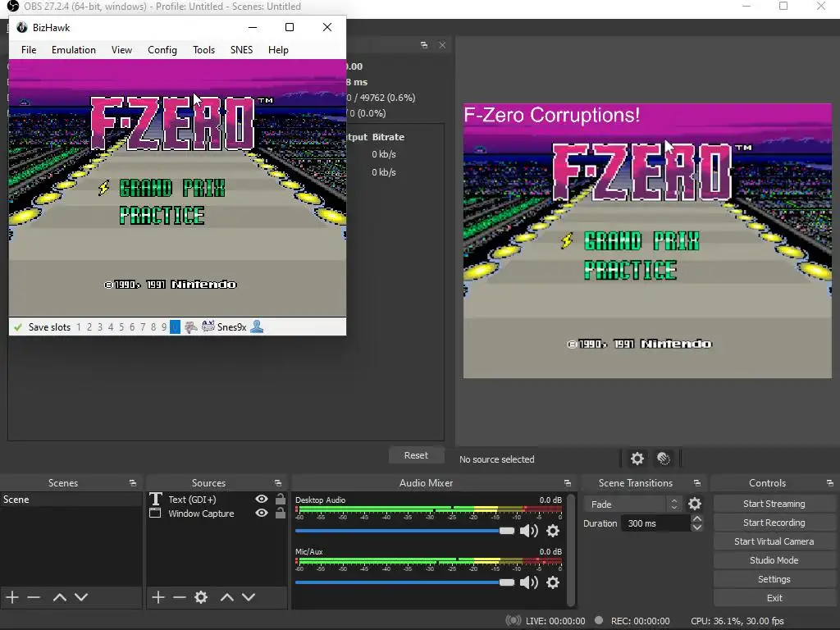Move source up
Screen dimensions: 840x630
coord(227,597)
